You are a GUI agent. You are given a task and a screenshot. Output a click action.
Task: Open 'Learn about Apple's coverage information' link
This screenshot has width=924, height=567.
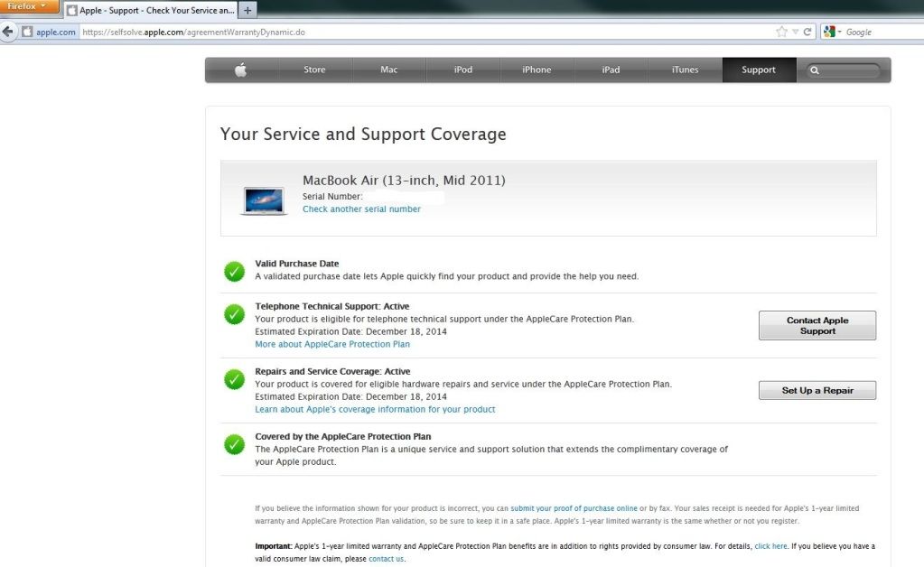[x=375, y=409]
